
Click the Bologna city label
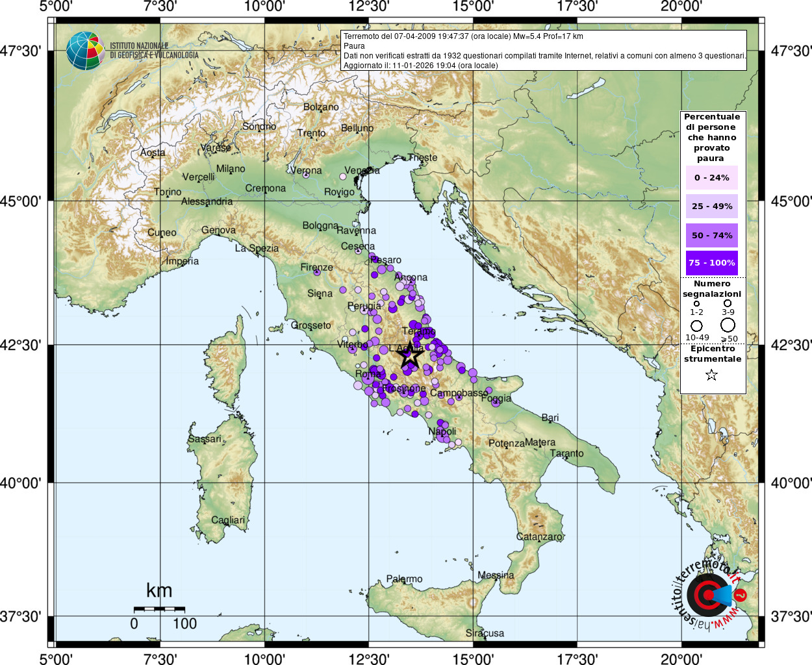320,225
